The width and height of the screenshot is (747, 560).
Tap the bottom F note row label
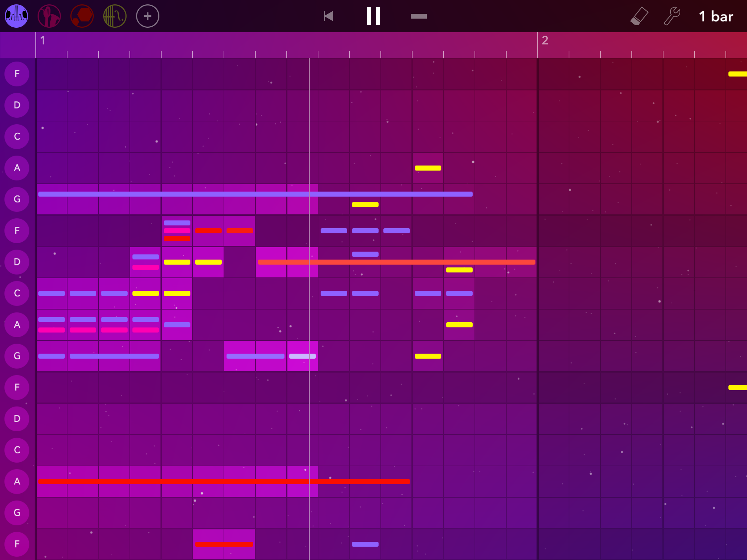pyautogui.click(x=17, y=544)
